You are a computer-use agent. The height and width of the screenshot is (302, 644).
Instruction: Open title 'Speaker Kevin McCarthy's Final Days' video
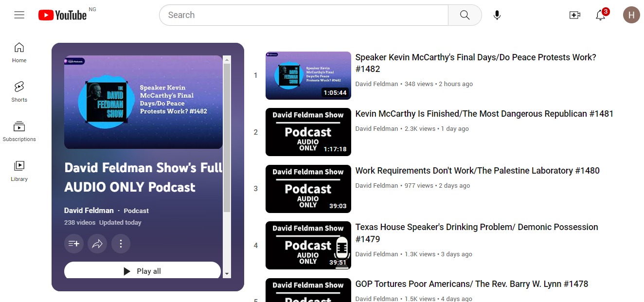point(476,63)
